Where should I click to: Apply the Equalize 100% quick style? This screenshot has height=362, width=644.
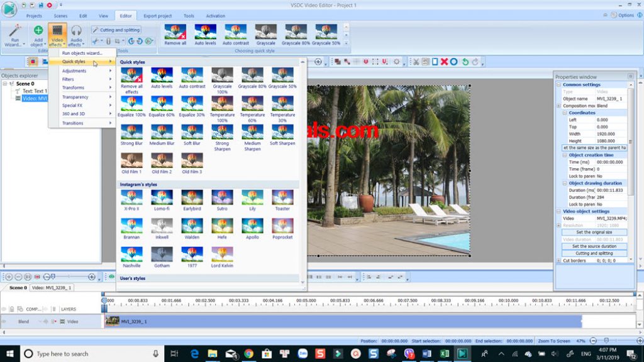tap(131, 106)
